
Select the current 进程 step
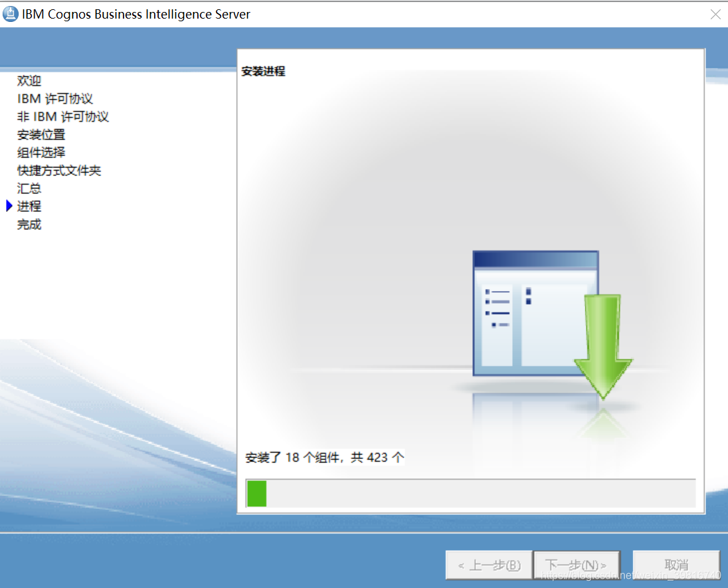29,206
